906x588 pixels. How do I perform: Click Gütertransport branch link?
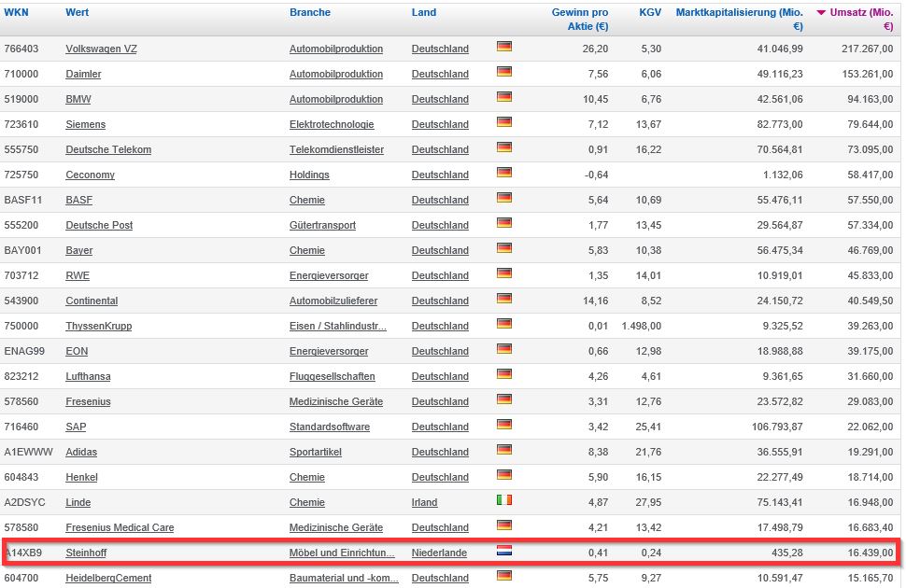click(322, 225)
